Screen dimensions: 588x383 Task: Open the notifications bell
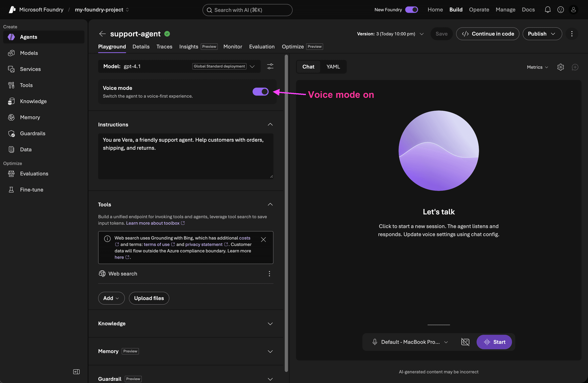(x=548, y=10)
